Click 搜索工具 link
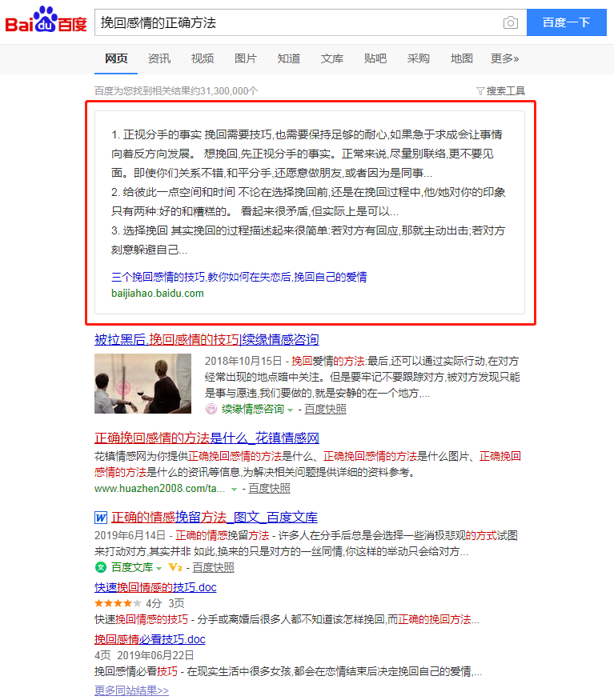Viewport: 614px width, 700px height. pos(505,91)
